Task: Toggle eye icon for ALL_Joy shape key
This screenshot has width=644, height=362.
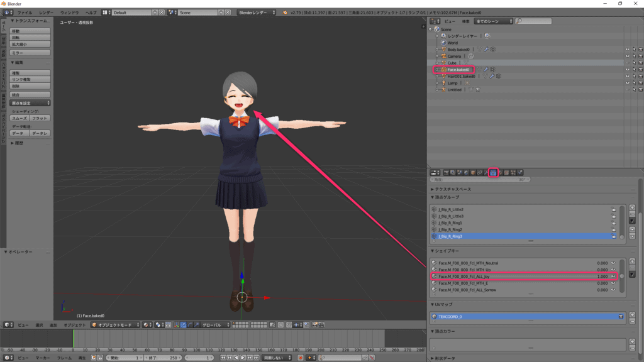Action: tap(613, 277)
